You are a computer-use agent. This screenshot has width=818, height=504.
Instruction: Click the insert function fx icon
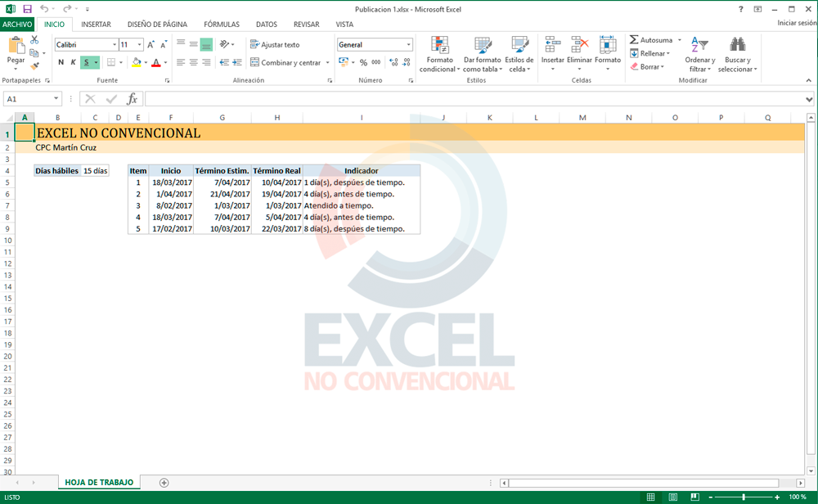coord(132,99)
